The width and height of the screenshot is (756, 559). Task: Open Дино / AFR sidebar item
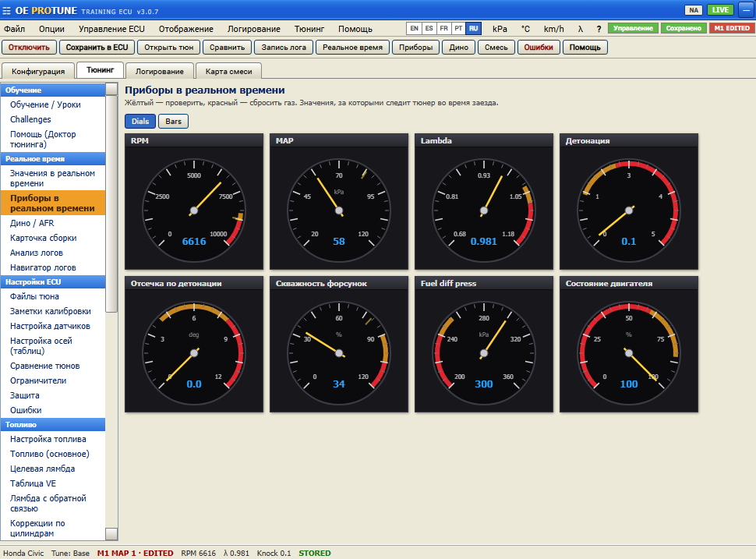(52, 223)
